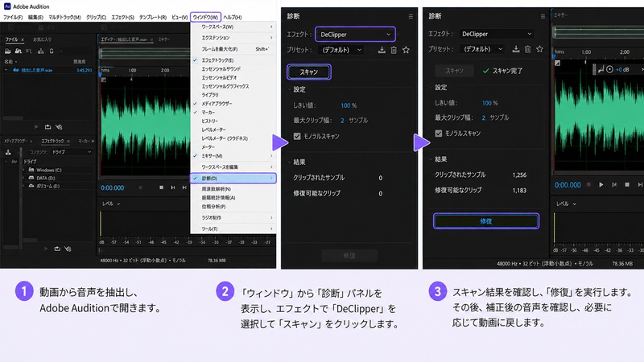This screenshot has width=644, height=362.
Task: Collapse the 結果 section in the スキャン完了 panel
Action: click(431, 159)
